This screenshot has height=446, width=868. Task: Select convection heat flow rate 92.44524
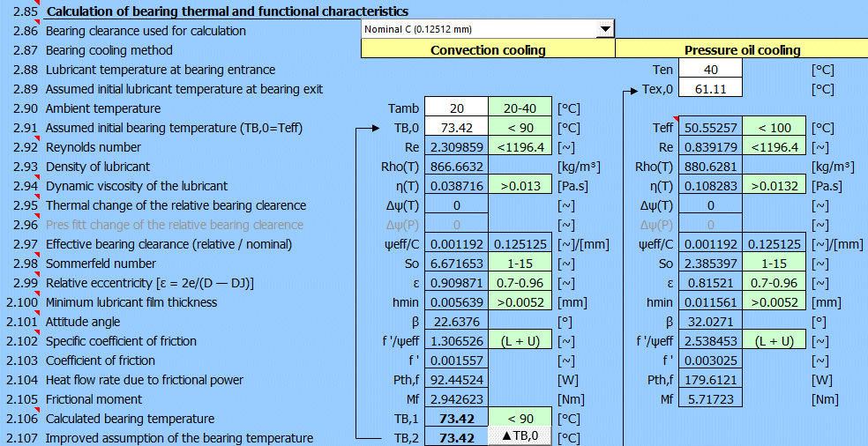click(456, 380)
